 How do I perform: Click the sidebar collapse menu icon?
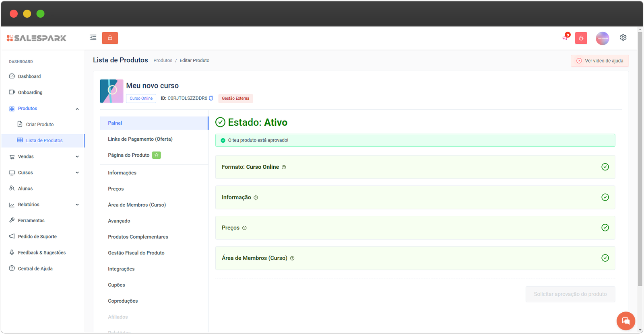(93, 38)
